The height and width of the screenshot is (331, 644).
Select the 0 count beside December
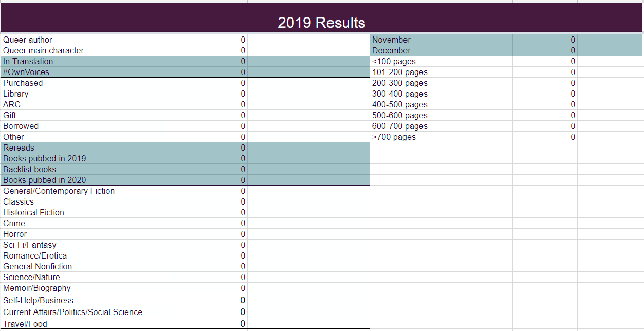[x=545, y=50]
